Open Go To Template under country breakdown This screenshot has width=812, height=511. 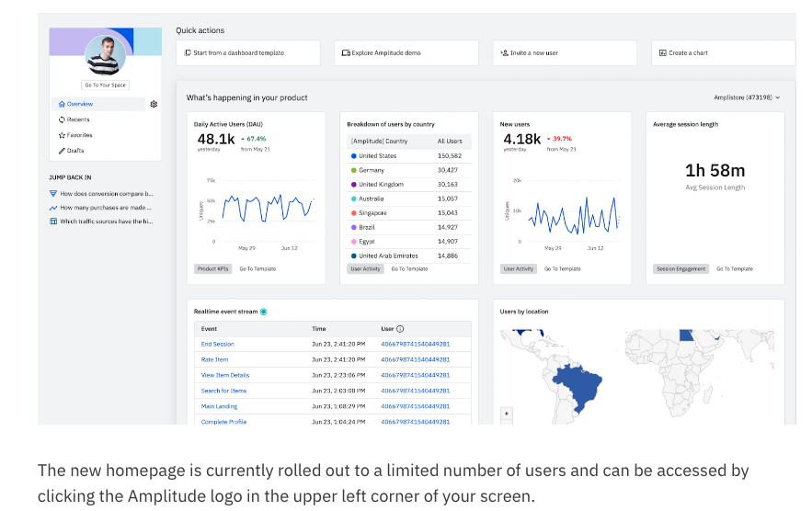(409, 268)
